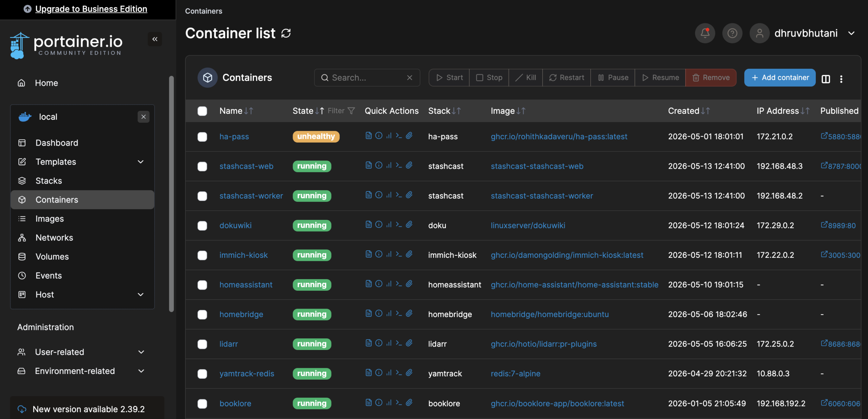
Task: Sort the table by the Name column
Action: pos(236,111)
